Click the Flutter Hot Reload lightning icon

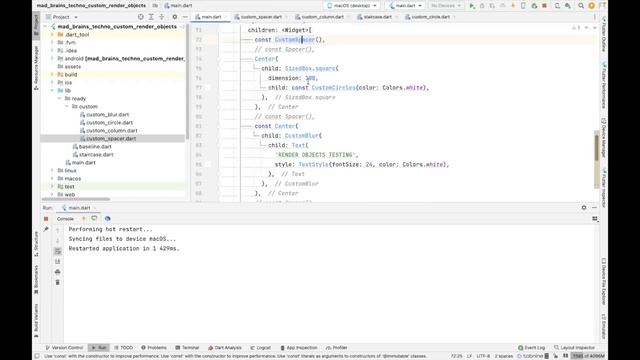(513, 6)
